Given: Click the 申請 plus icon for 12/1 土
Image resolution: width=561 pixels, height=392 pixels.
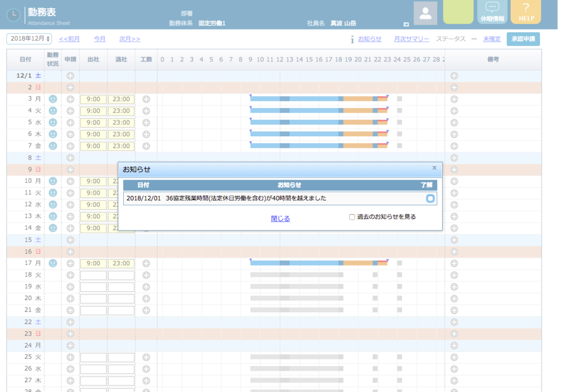Looking at the screenshot, I should click(71, 76).
